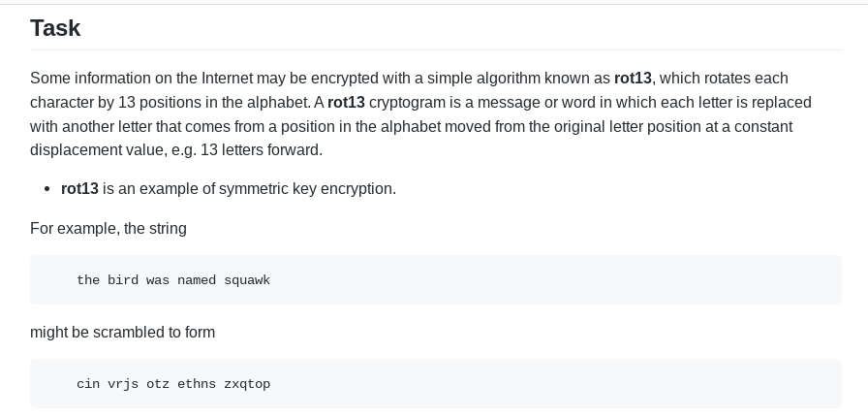The width and height of the screenshot is (868, 418).
Task: Click the word "named" in the code block
Action: coord(197,279)
